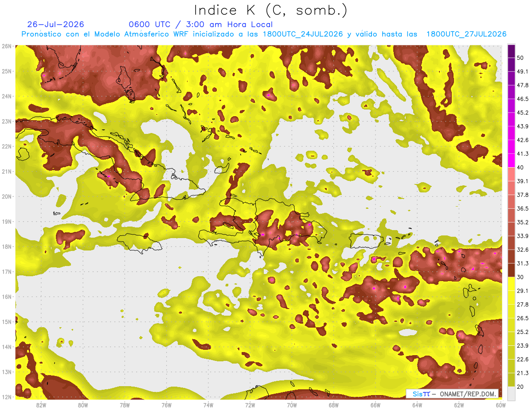Screen dimensions: 532x411
Task: Click the darkest purple colorbar segment above 50
Action: [x=512, y=51]
